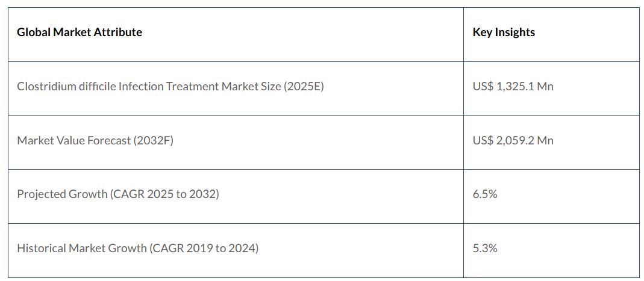
Task: Click the '(CAGR 2019 to 2024)' text
Action: point(204,248)
